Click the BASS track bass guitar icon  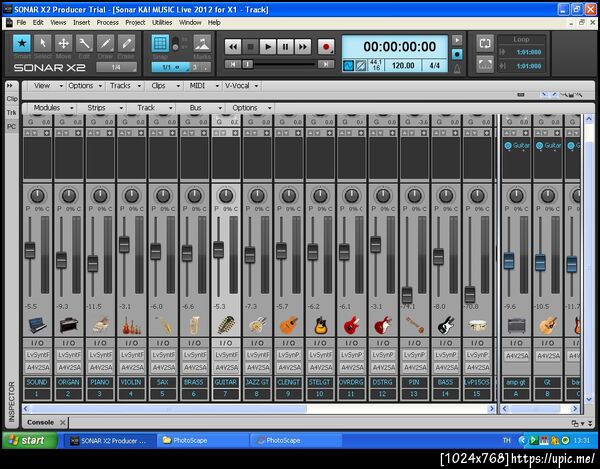click(x=446, y=325)
